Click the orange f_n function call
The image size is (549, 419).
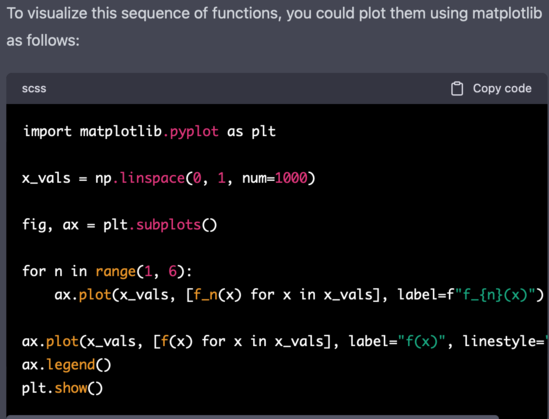(206, 295)
